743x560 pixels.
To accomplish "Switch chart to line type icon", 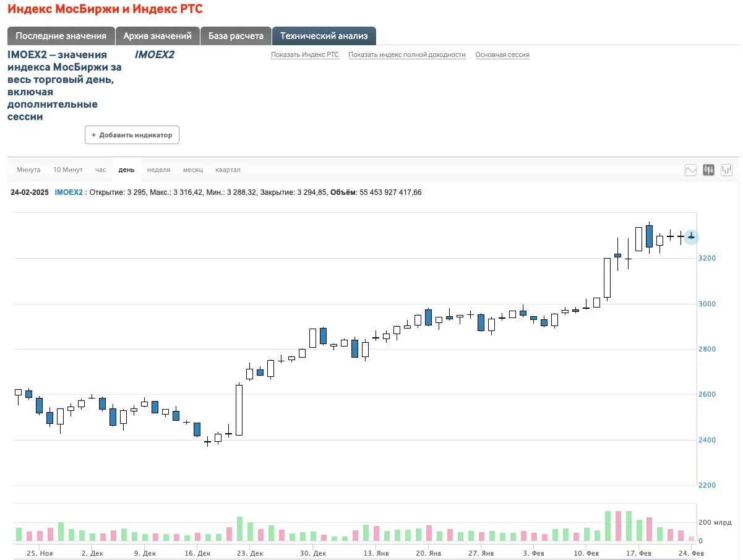I will coord(691,170).
